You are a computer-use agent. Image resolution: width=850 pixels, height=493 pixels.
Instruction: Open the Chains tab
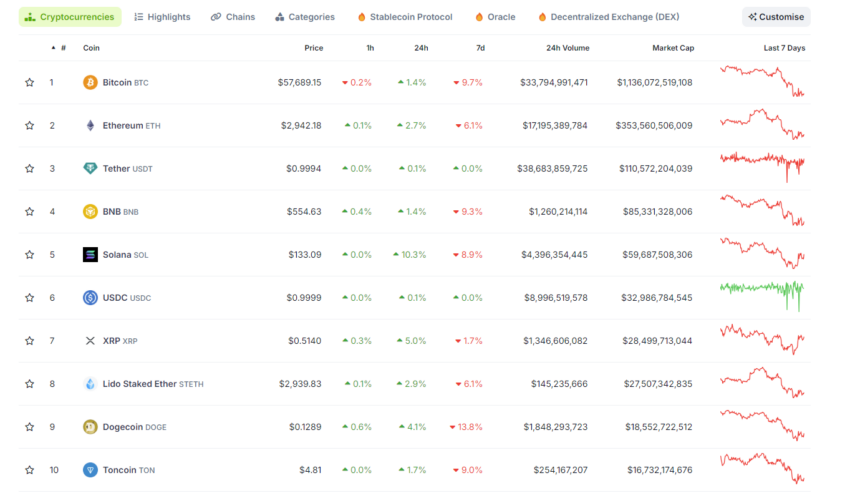coord(233,17)
